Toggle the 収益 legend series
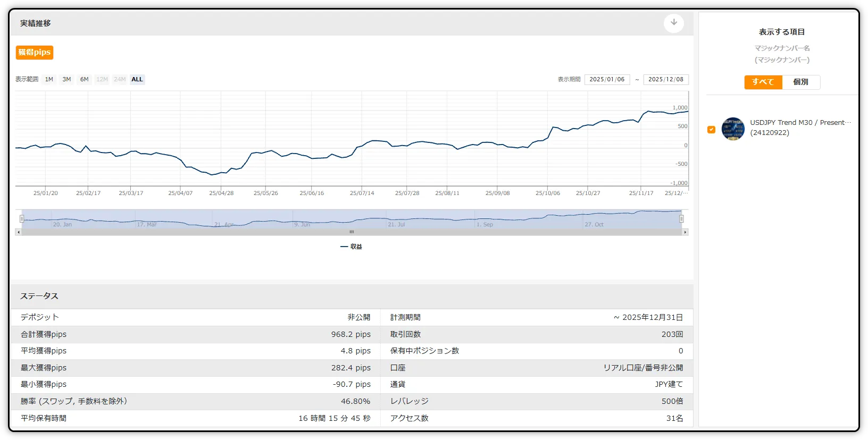This screenshot has width=868, height=440. point(351,247)
